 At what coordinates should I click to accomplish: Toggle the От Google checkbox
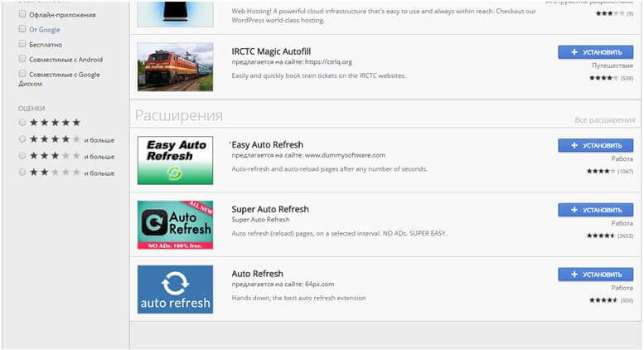point(22,29)
